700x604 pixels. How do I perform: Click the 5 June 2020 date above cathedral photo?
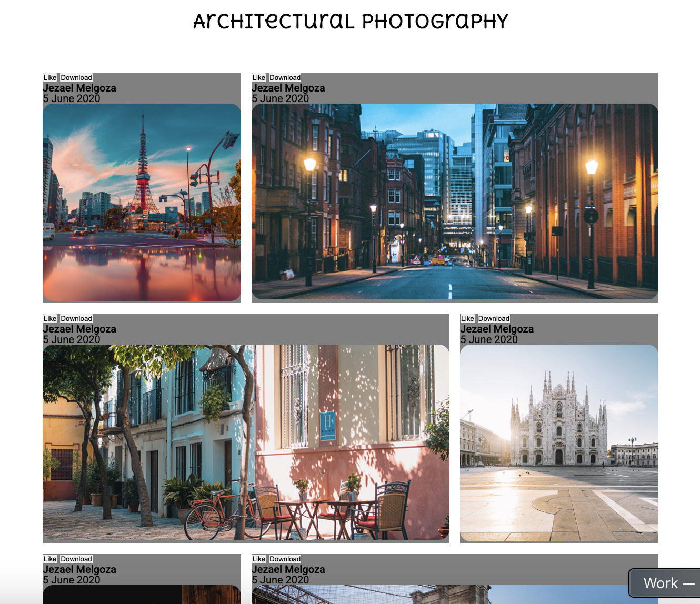[x=489, y=339]
